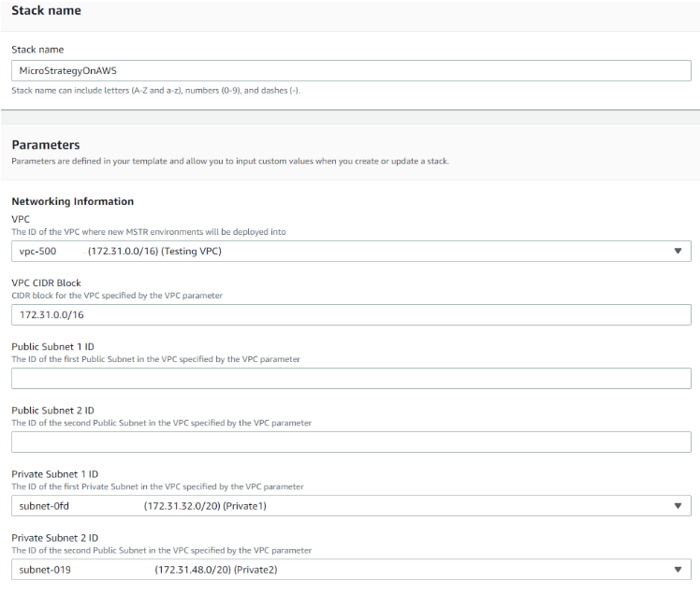
Task: Click the 'Private Subnet 2 ID' label
Action: pyautogui.click(x=55, y=538)
